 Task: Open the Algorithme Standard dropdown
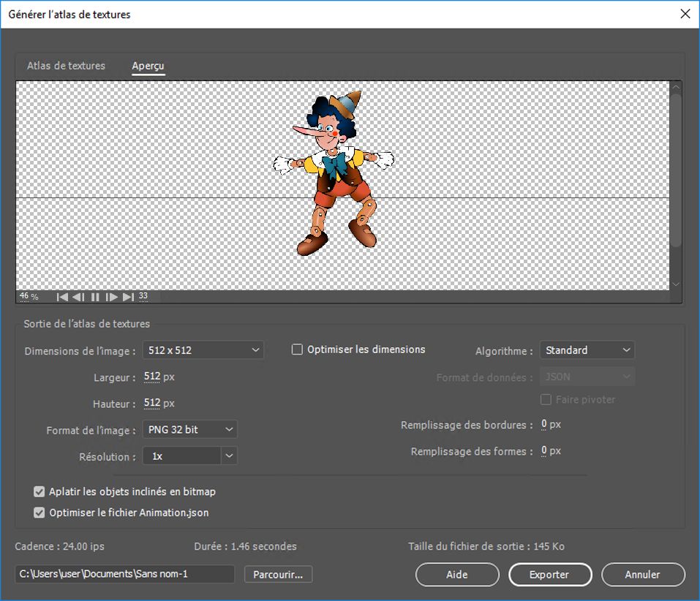tap(587, 350)
